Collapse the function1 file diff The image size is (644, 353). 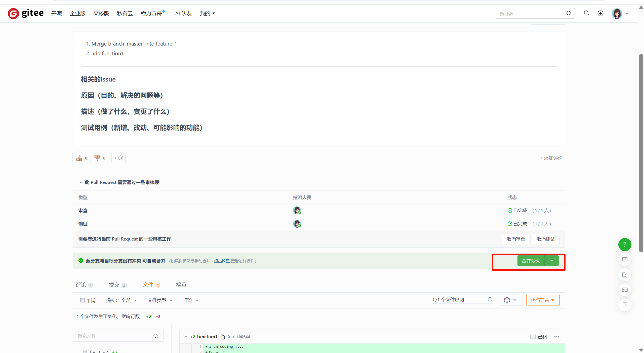186,337
